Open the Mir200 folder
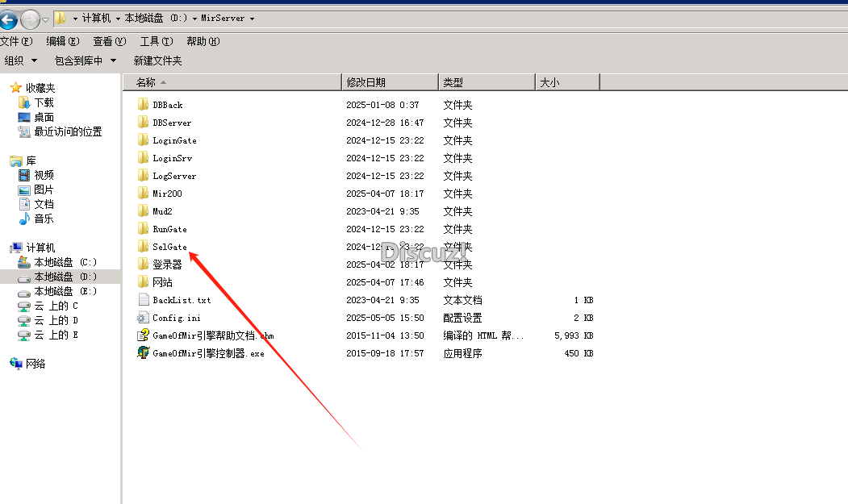 point(165,193)
